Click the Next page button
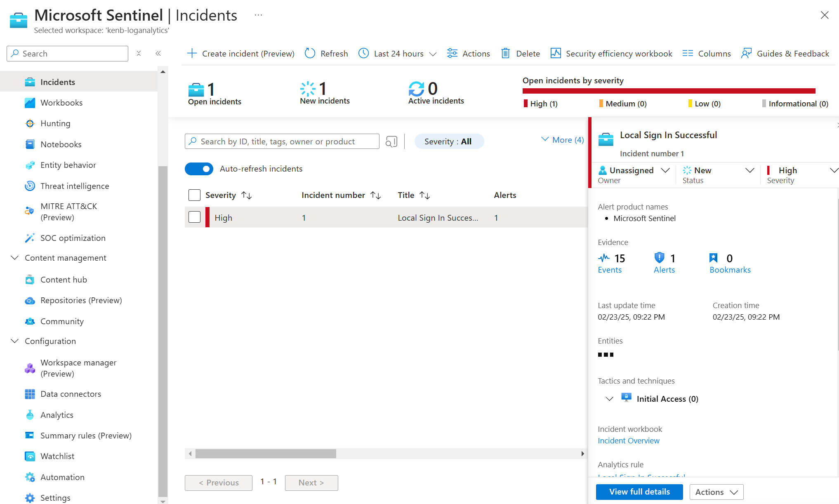The image size is (839, 504). point(311,483)
